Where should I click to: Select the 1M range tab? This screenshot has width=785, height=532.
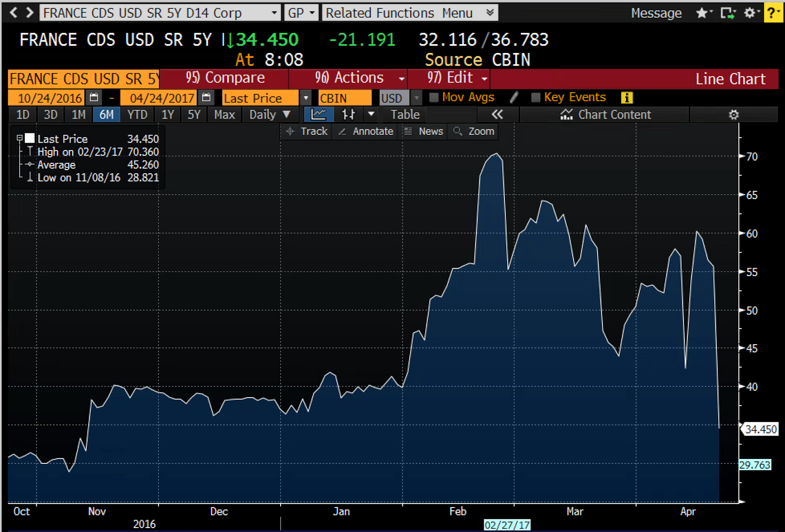78,114
